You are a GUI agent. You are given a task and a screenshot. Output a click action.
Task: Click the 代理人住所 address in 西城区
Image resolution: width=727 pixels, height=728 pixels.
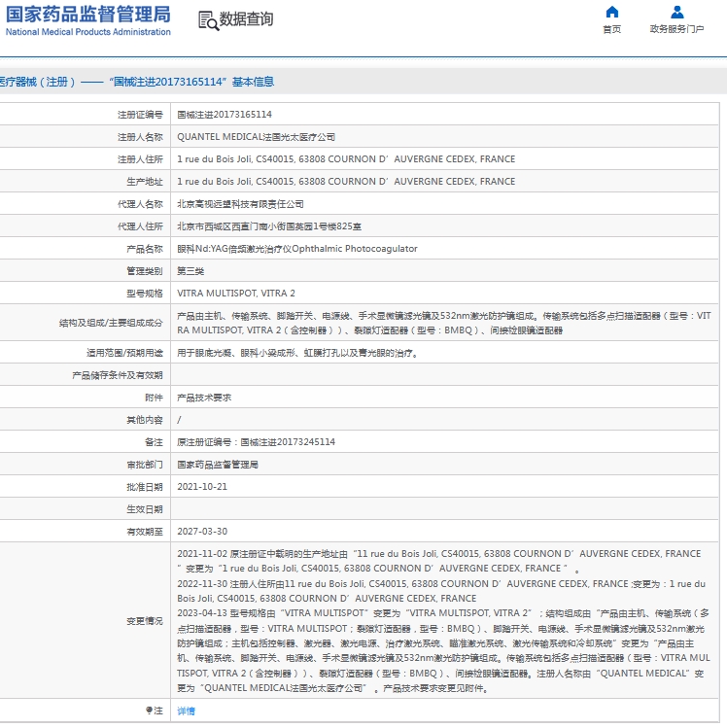[269, 226]
